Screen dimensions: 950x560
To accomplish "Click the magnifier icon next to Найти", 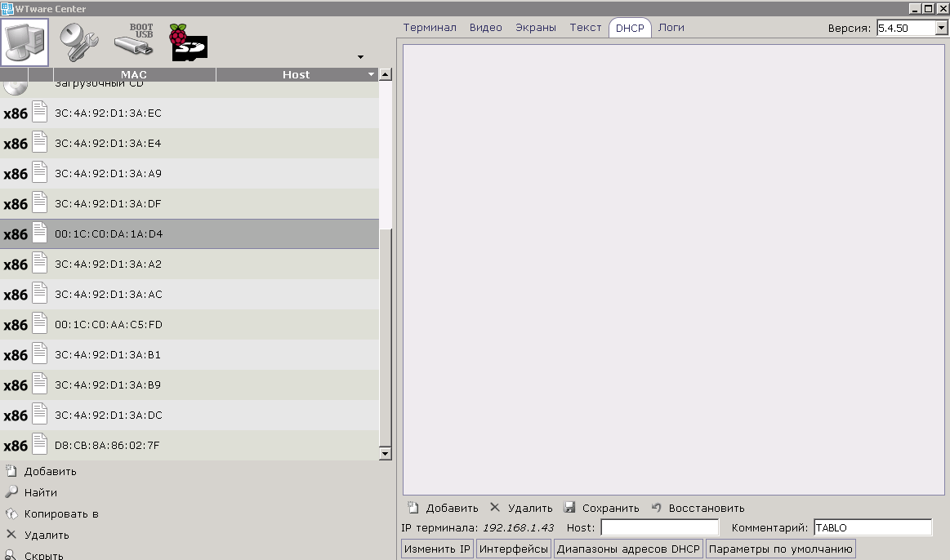I will (x=11, y=492).
